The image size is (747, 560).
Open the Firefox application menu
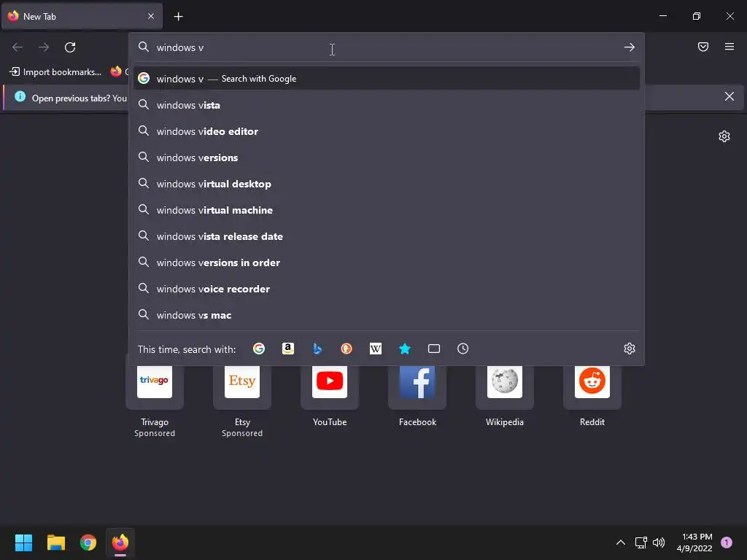tap(729, 47)
